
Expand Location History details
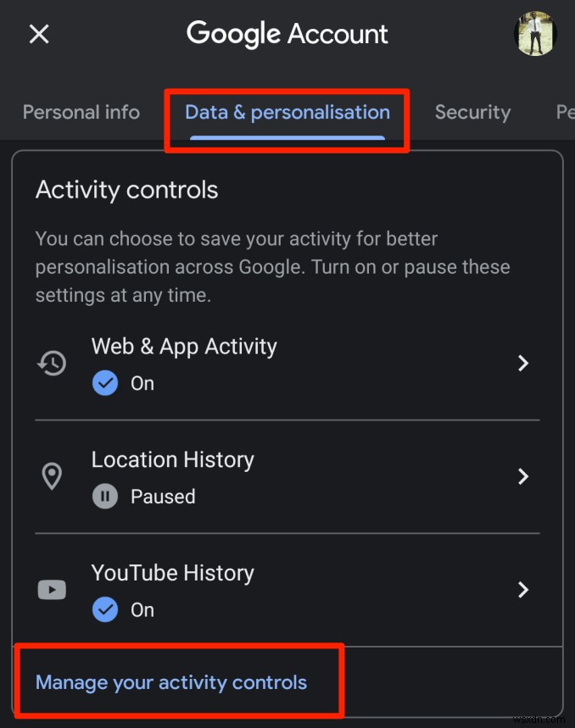pyautogui.click(x=523, y=476)
